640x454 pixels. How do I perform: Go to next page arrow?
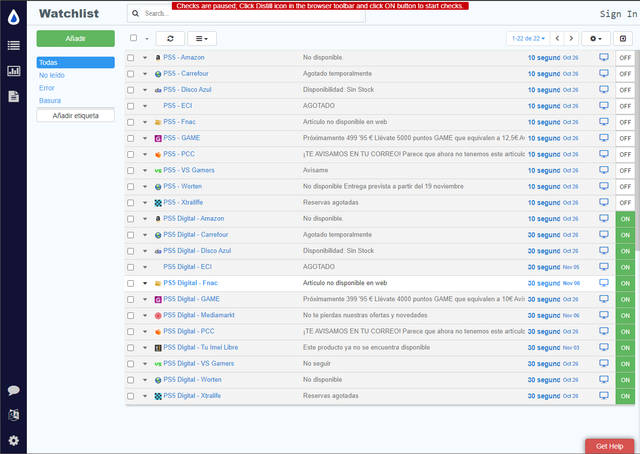pos(571,38)
